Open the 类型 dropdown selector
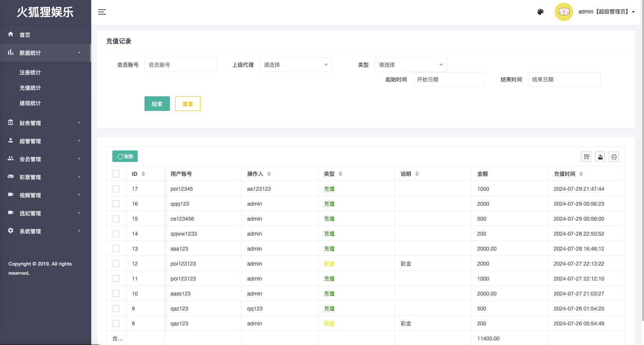This screenshot has height=345, width=644. click(x=411, y=65)
